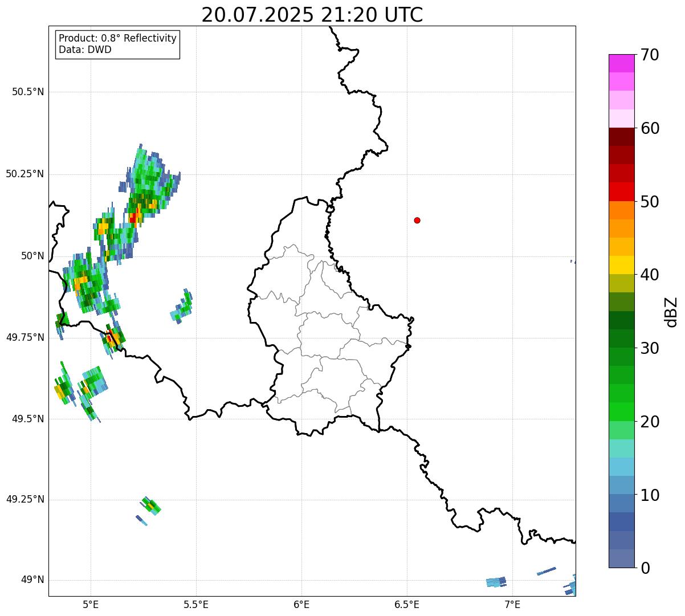The height and width of the screenshot is (616, 685).
Task: Click the bright red colorbar segment at 50
Action: pyautogui.click(x=621, y=192)
